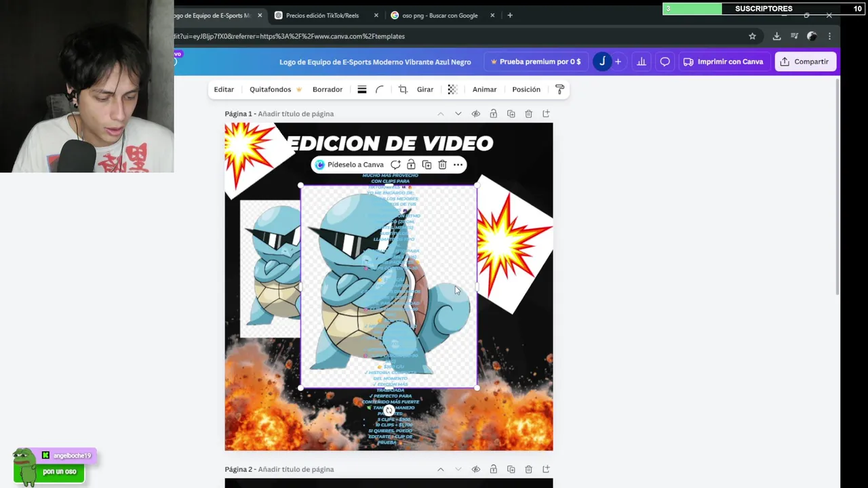The image size is (868, 488).
Task: Move Página 1 down with chevron
Action: [458, 114]
